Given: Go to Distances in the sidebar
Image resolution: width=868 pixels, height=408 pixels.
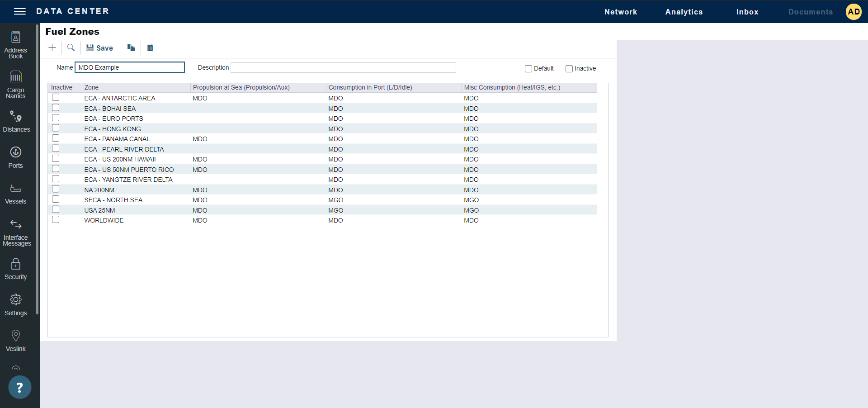Looking at the screenshot, I should point(16,121).
